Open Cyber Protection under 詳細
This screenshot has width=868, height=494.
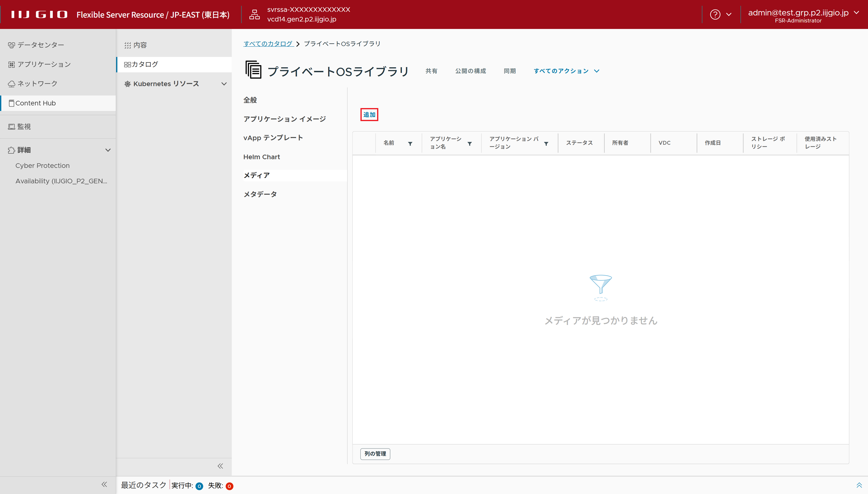[42, 165]
